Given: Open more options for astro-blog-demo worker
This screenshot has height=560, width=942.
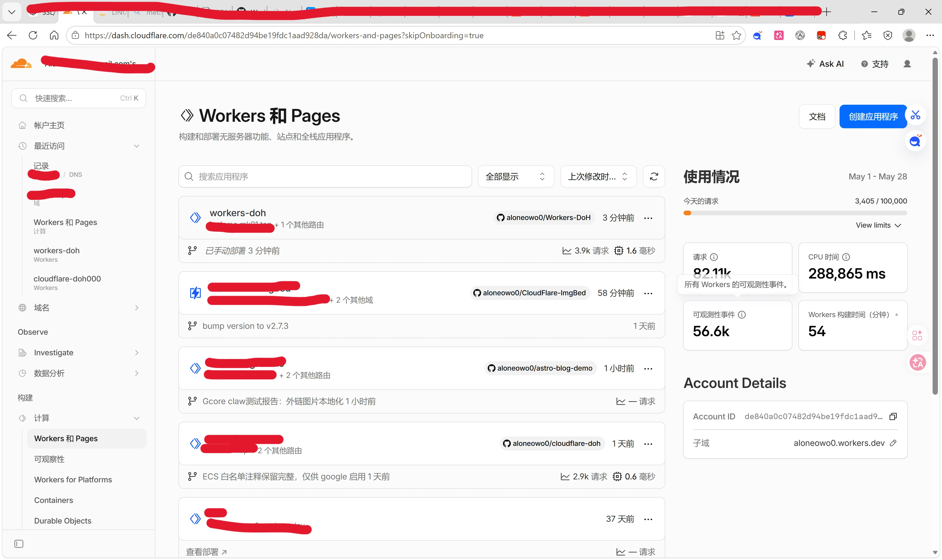Looking at the screenshot, I should pos(648,369).
